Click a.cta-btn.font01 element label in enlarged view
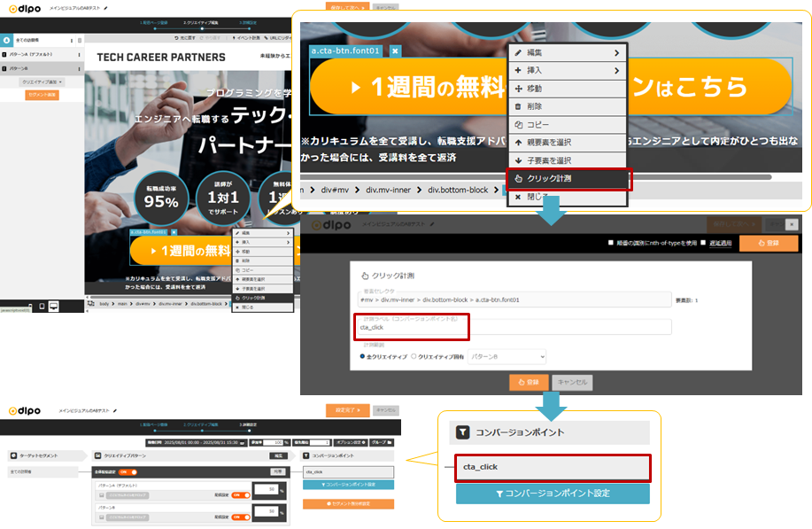Screen dimensions: 812x529 346,51
